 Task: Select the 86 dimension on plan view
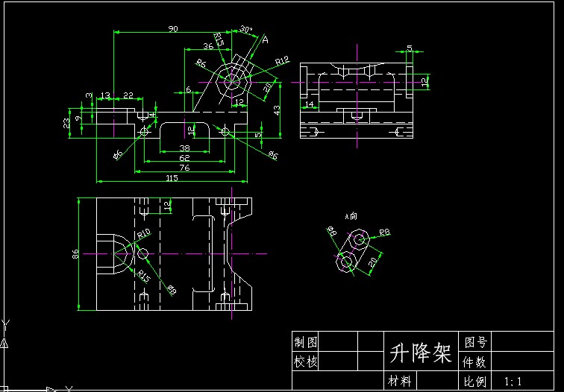tap(75, 254)
